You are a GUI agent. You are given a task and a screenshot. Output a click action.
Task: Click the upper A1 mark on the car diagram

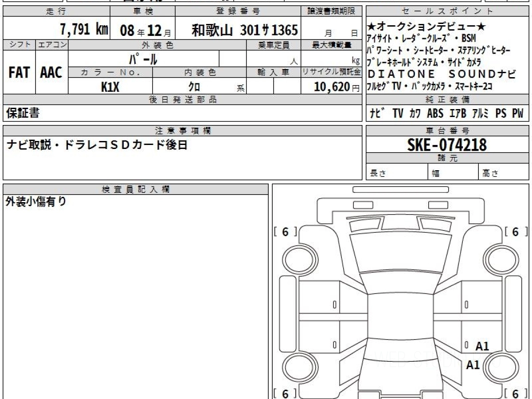click(482, 346)
